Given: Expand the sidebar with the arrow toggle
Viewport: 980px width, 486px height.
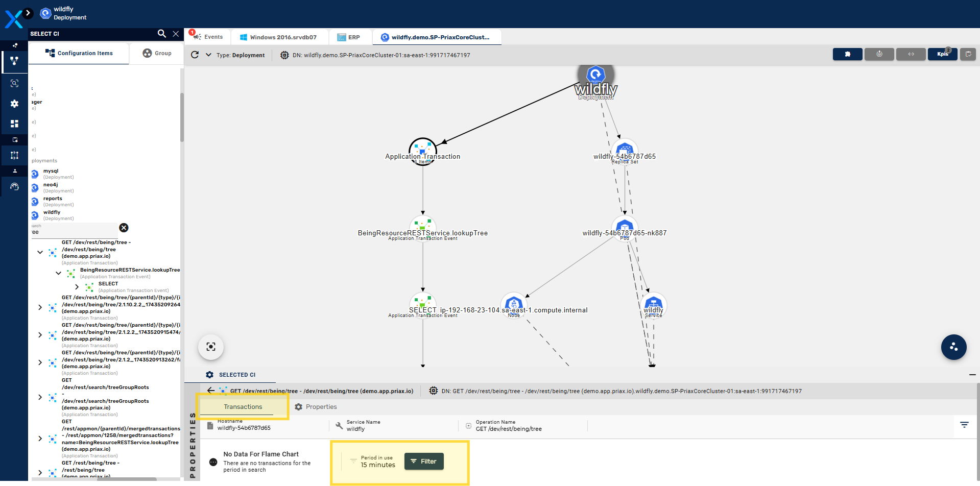Looking at the screenshot, I should click(x=28, y=13).
